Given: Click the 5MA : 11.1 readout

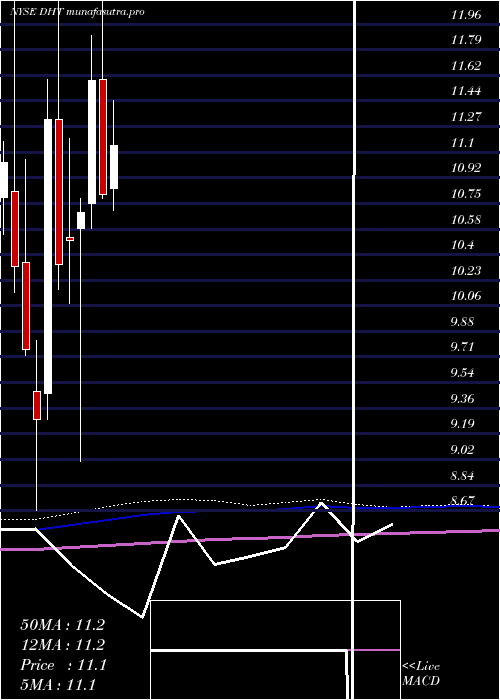Looking at the screenshot, I should [x=58, y=685].
